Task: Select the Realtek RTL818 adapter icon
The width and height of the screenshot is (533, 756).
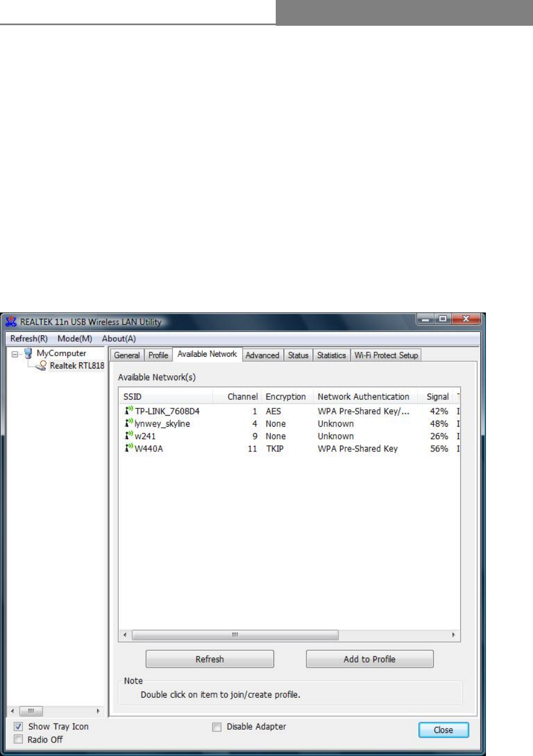Action: [41, 366]
